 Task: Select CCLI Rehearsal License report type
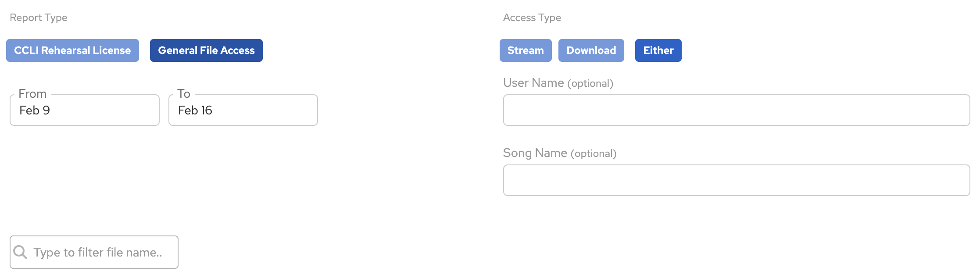[x=72, y=50]
